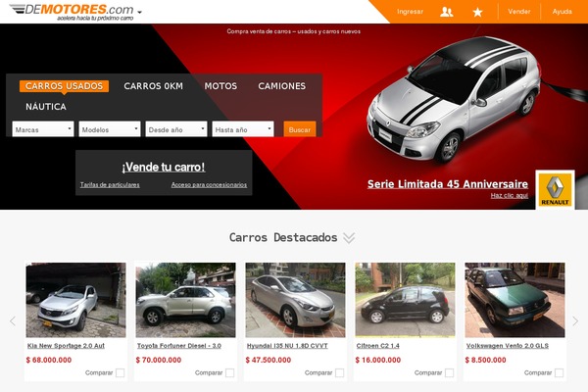
Task: Open the Marcas dropdown
Action: (43, 129)
